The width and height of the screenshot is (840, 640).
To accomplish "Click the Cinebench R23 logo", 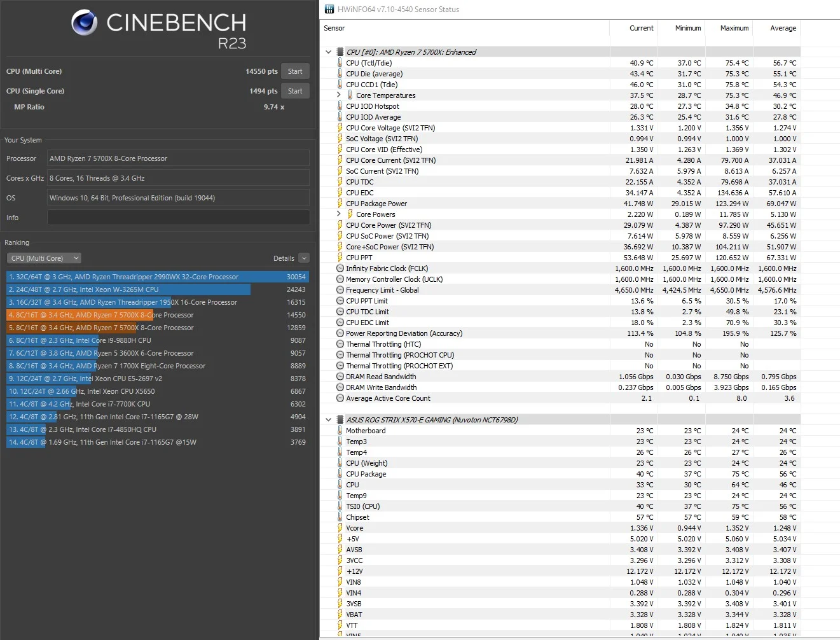I will (x=159, y=29).
